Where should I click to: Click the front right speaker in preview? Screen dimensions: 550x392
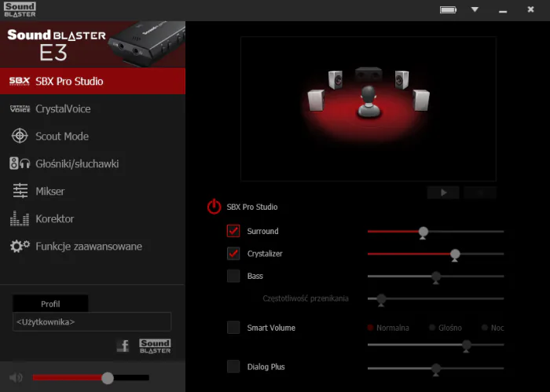401,79
